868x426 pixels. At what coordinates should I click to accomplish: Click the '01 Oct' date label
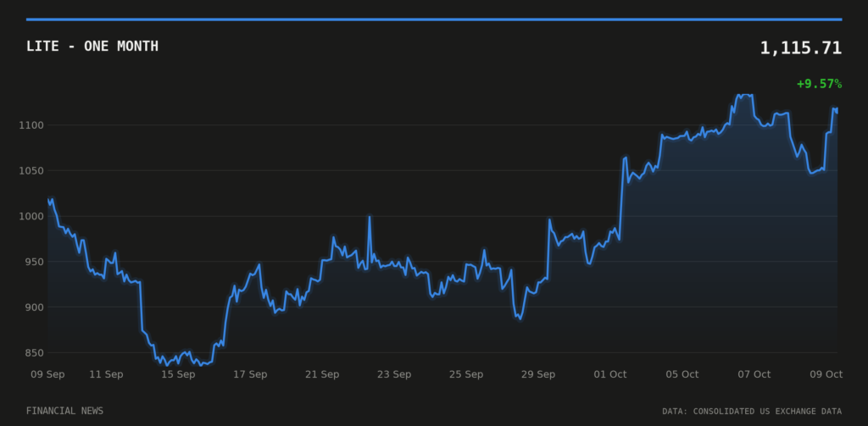pos(610,374)
